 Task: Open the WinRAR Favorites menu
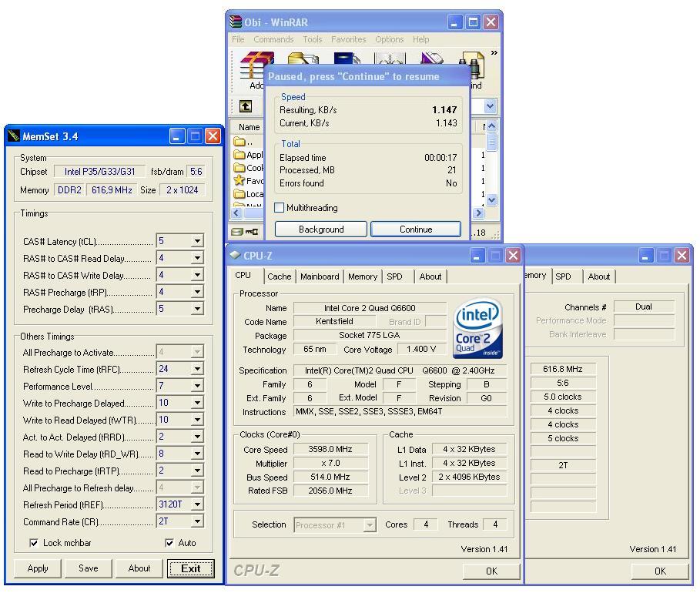tap(349, 39)
